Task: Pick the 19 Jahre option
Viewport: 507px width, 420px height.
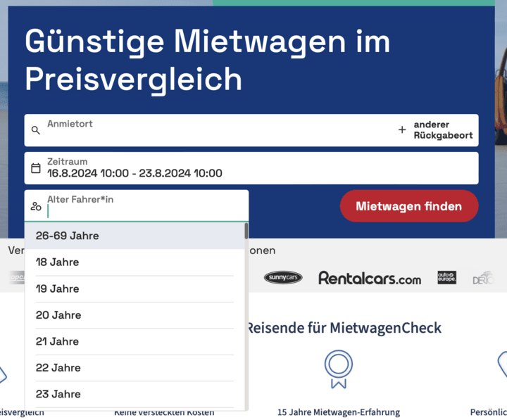Action: pos(58,289)
